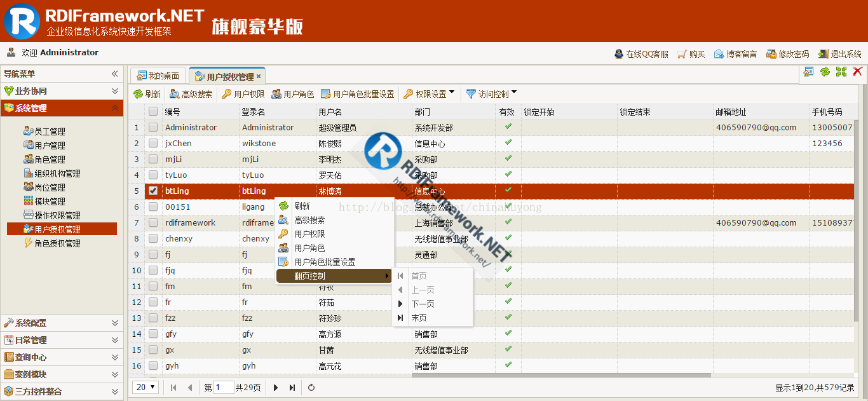This screenshot has width=868, height=401.
Task: Check the mjLi row checkbox
Action: pyautogui.click(x=153, y=159)
